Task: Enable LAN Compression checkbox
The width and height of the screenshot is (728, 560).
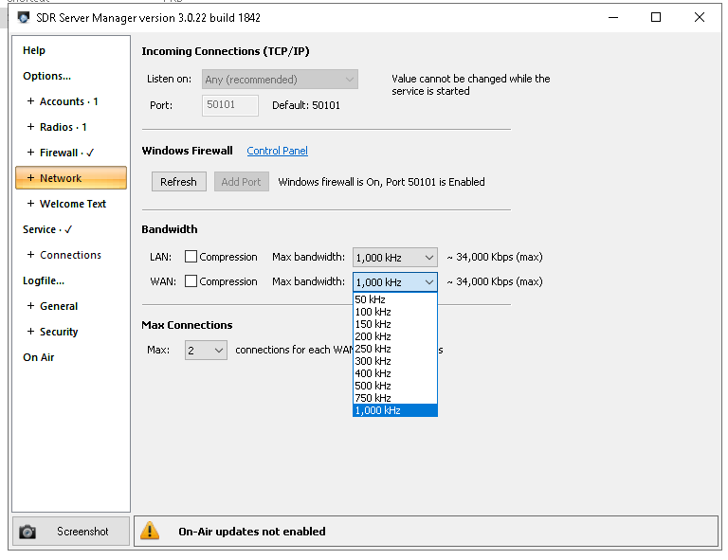Action: tap(191, 257)
